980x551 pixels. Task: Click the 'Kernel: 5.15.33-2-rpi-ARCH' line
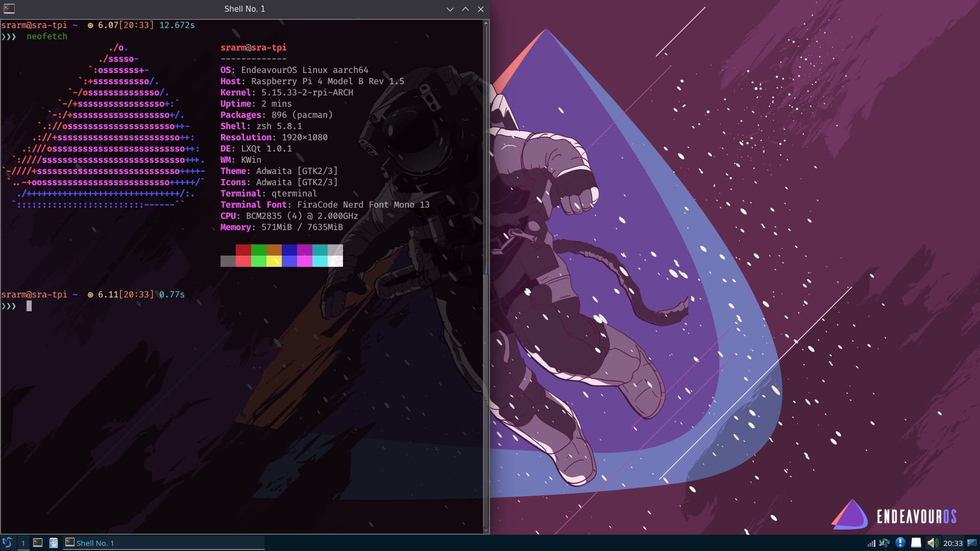click(x=287, y=92)
